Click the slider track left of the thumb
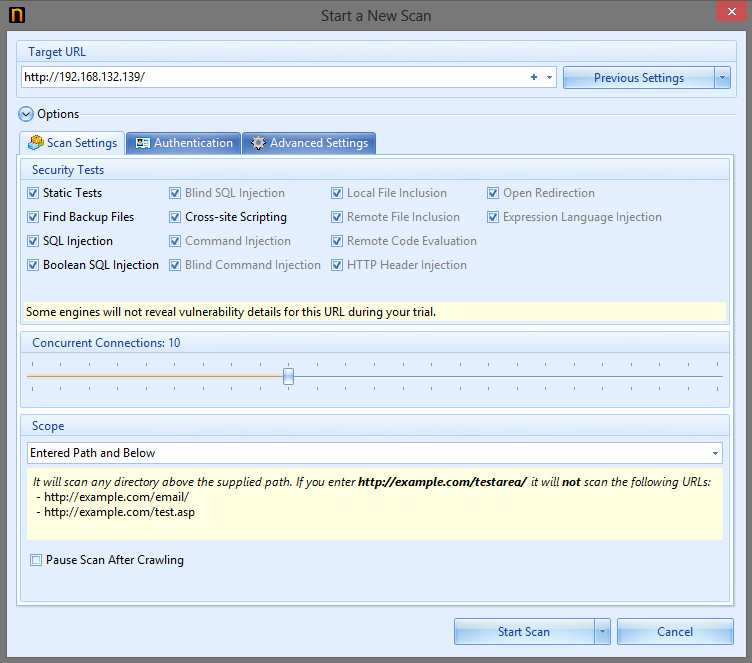The height and width of the screenshot is (663, 752). [x=155, y=377]
